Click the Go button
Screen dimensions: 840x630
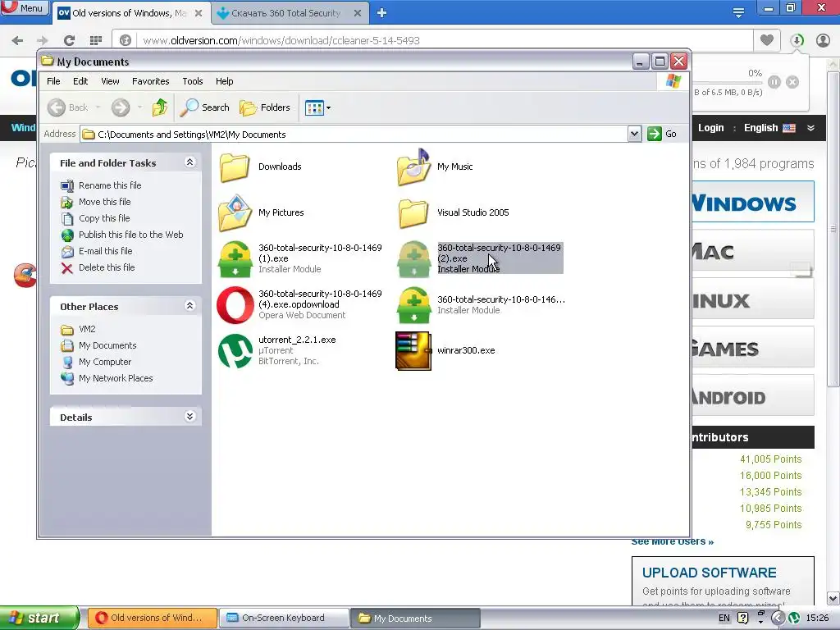click(662, 134)
